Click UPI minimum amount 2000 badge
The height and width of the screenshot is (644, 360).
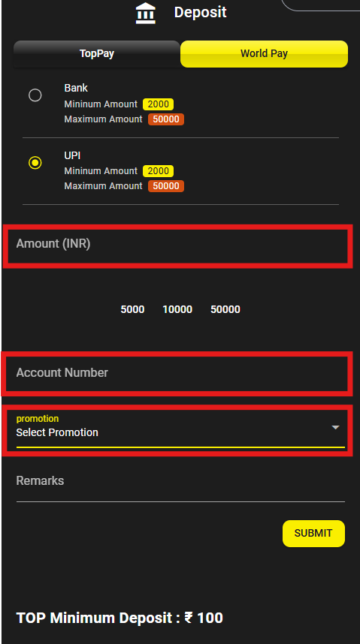click(x=158, y=171)
